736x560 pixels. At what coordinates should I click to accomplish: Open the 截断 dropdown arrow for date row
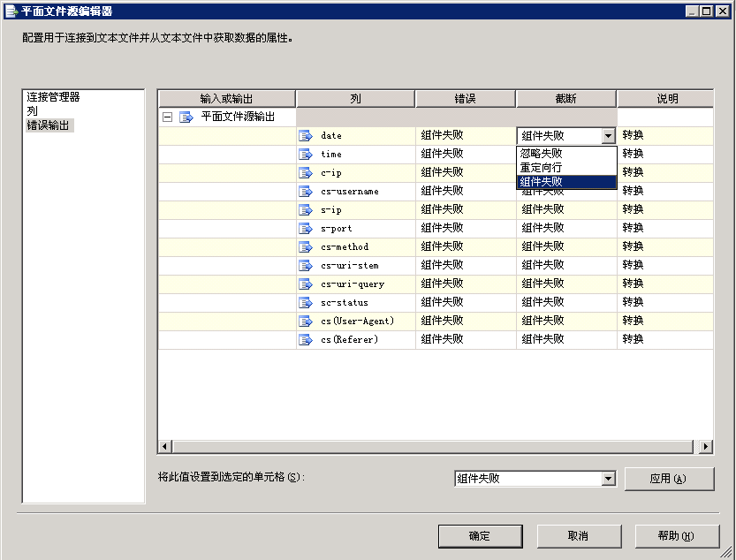[608, 136]
